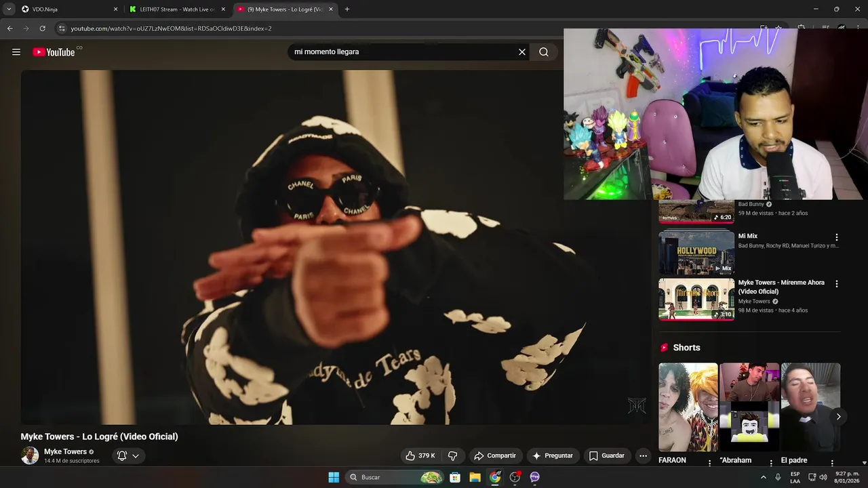Image resolution: width=868 pixels, height=488 pixels.
Task: Open a new browser tab
Action: point(347,9)
